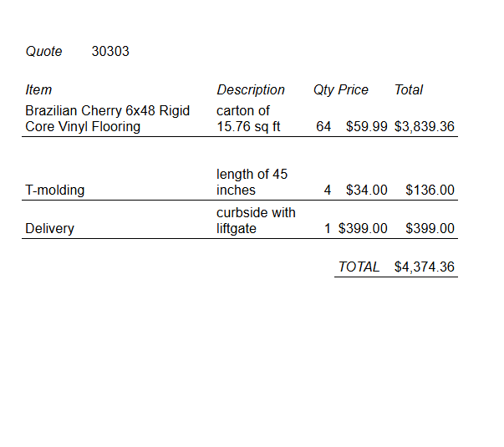Click the $136.00 T-molding total
Screen dimensions: 504x447
click(x=430, y=190)
